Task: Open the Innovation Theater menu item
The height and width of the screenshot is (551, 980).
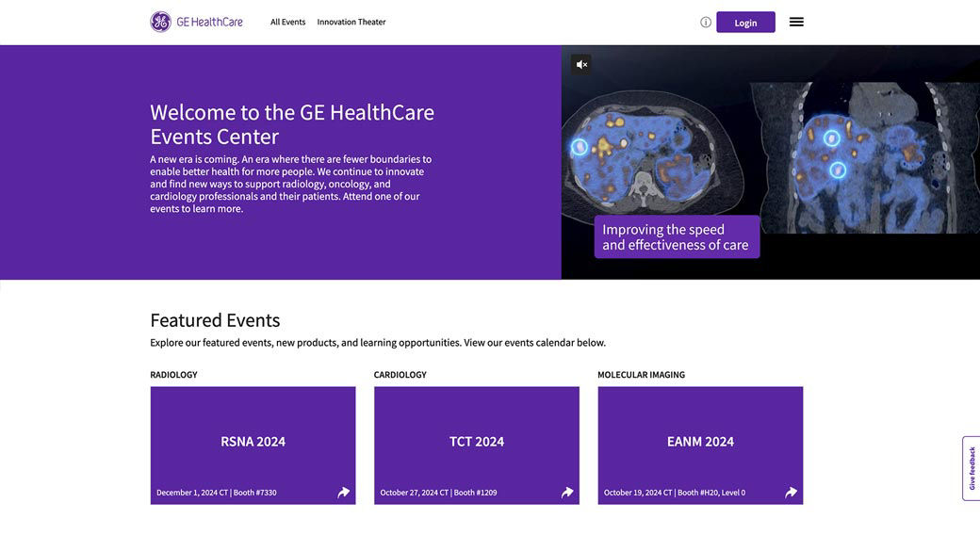Action: [351, 22]
